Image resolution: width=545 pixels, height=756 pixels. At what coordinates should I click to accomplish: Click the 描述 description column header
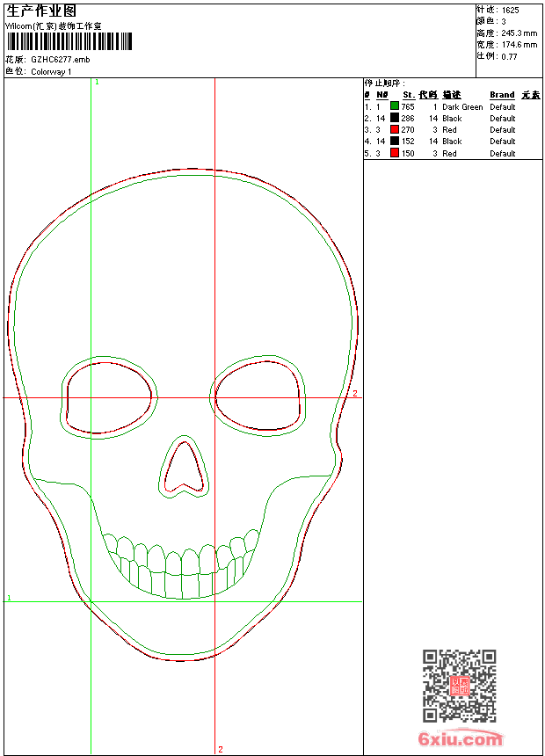click(451, 95)
